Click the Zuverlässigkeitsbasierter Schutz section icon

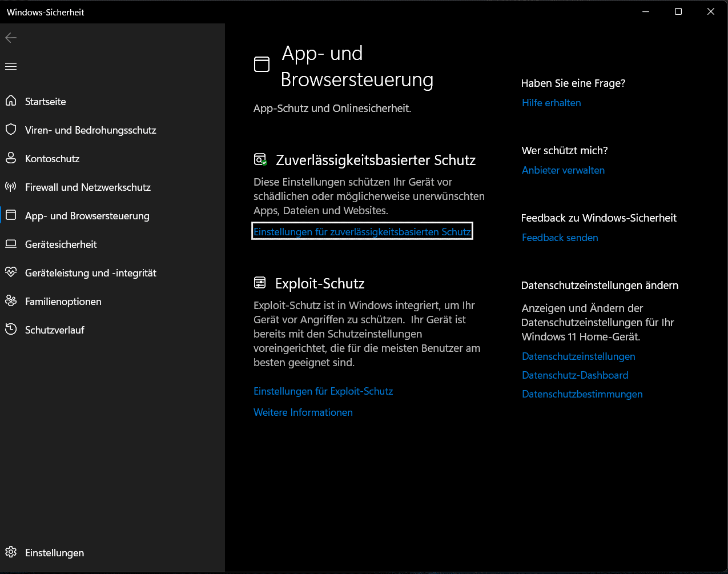(260, 160)
